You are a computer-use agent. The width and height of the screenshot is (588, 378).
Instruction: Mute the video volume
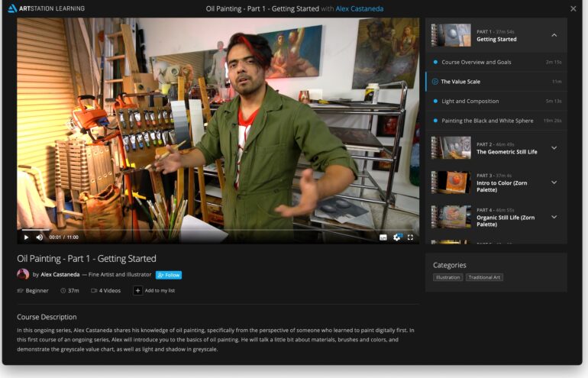point(40,237)
